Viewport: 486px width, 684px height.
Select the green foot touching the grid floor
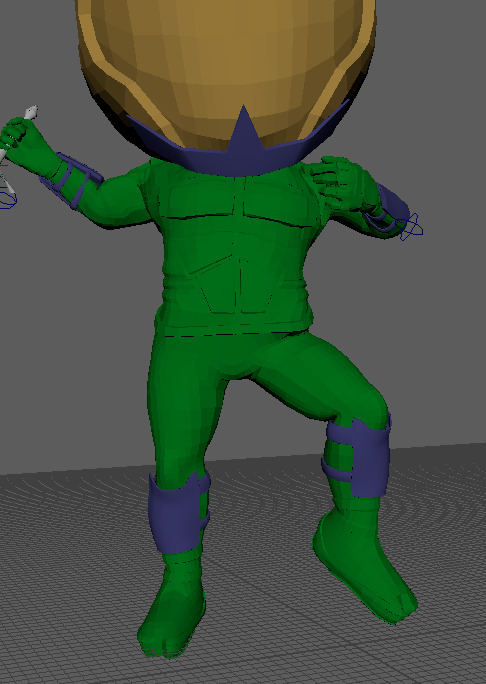[171, 611]
